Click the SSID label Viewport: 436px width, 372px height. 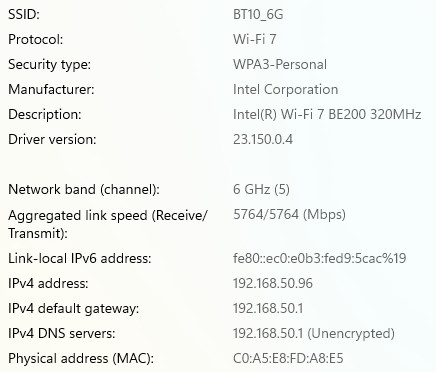(24, 15)
